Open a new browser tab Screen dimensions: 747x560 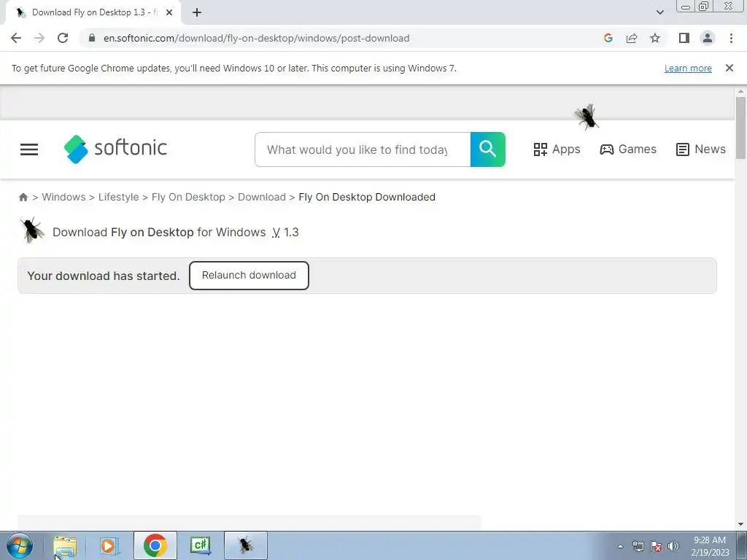tap(197, 13)
